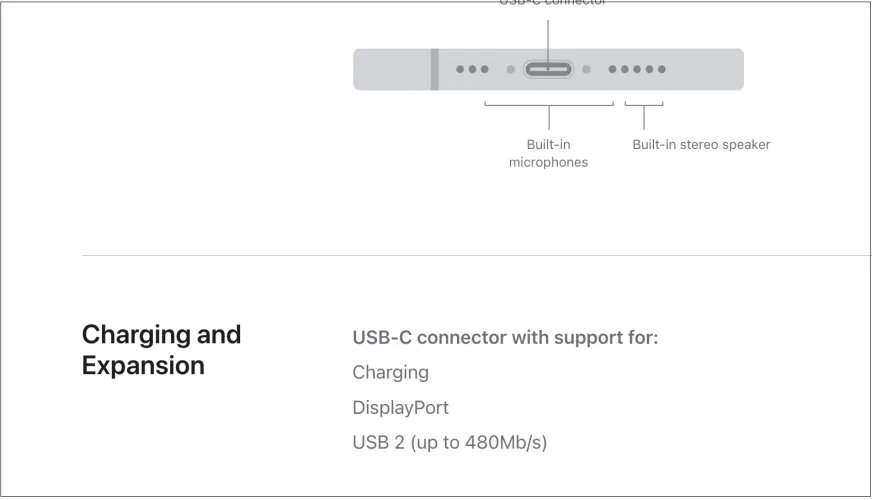The image size is (872, 500).
Task: Click the single small dot left of the USB-C port
Action: (x=510, y=70)
